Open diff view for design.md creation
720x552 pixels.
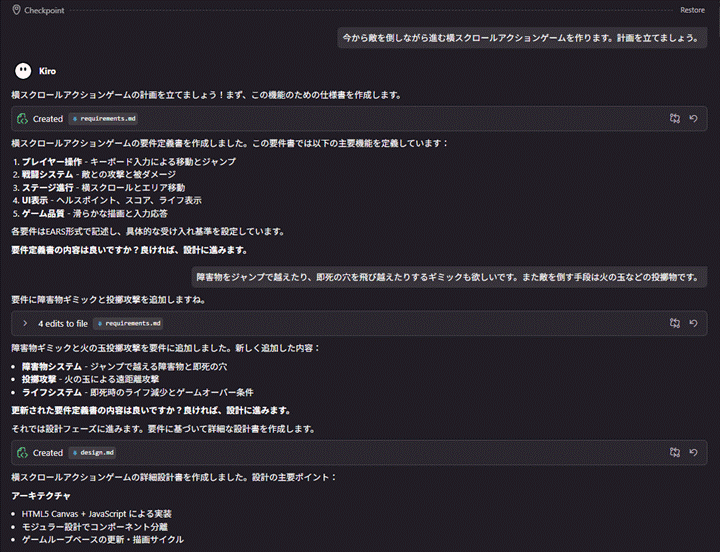click(675, 452)
